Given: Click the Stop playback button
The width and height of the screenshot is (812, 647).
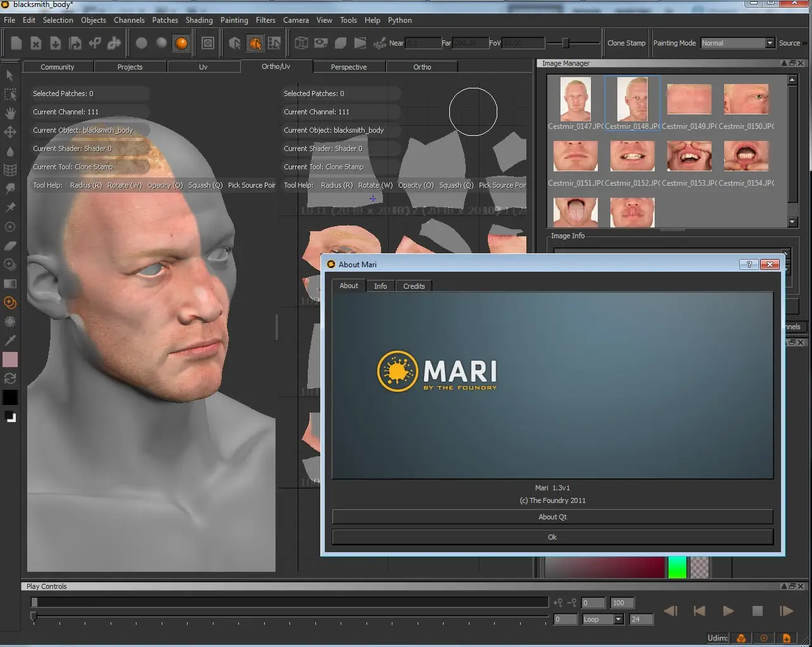Looking at the screenshot, I should coord(757,610).
